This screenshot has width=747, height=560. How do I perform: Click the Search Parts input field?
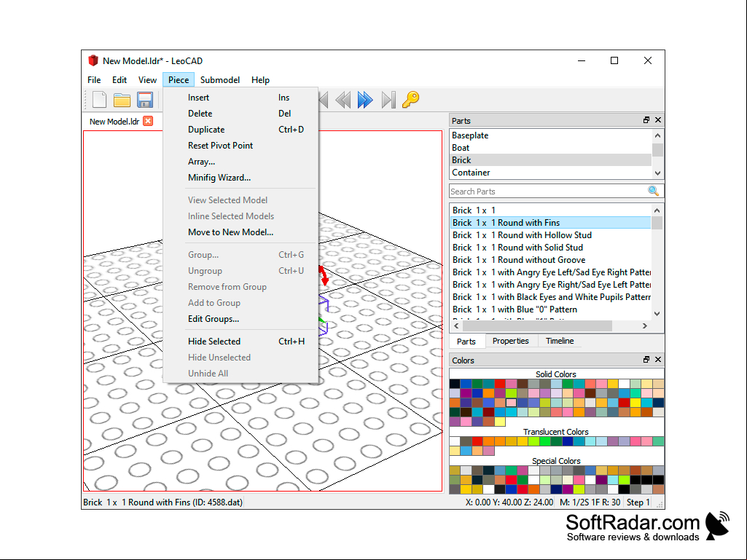tap(548, 192)
